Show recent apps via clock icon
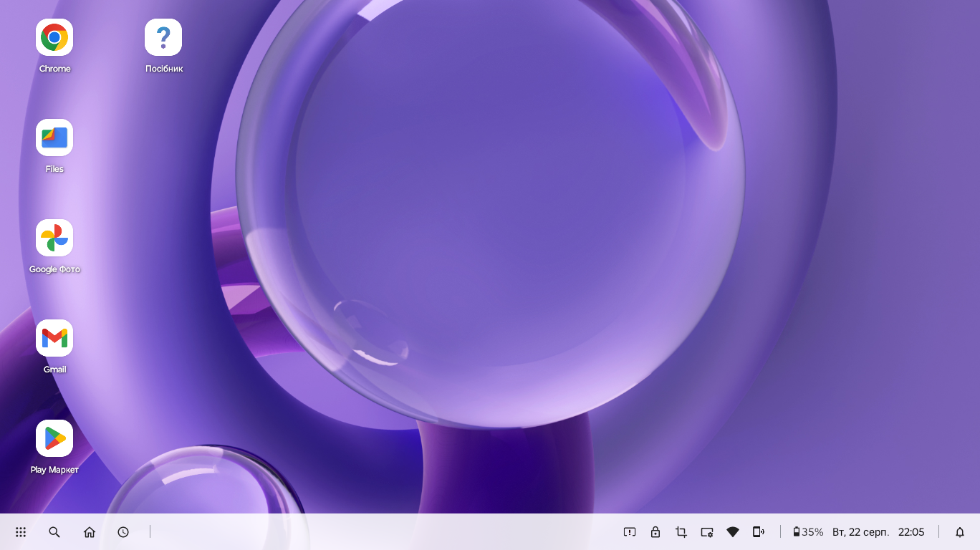This screenshot has height=550, width=980. [123, 532]
